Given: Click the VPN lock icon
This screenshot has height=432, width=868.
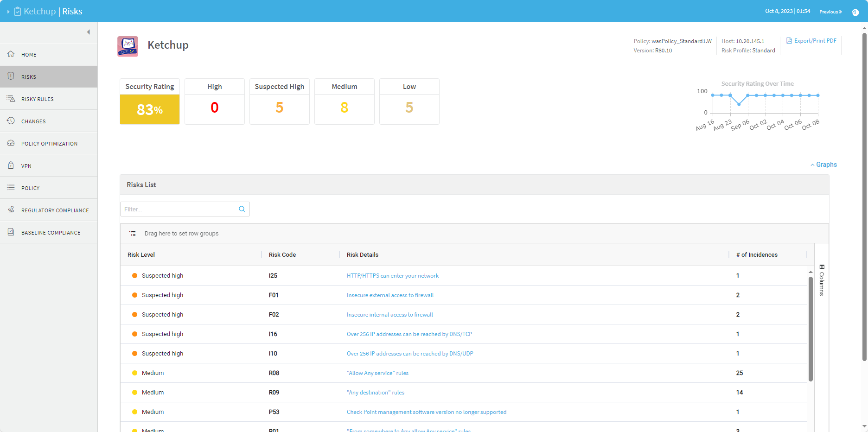Looking at the screenshot, I should tap(11, 165).
